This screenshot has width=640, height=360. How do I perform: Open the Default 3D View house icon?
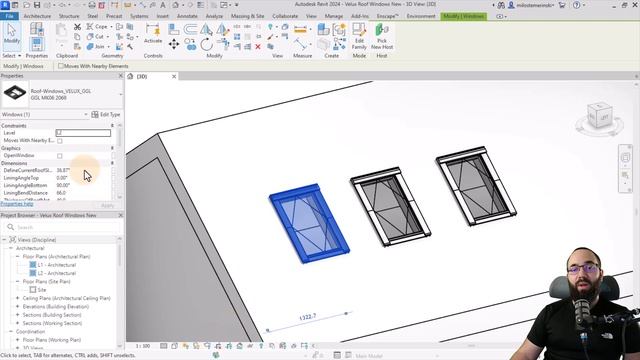(176, 5)
